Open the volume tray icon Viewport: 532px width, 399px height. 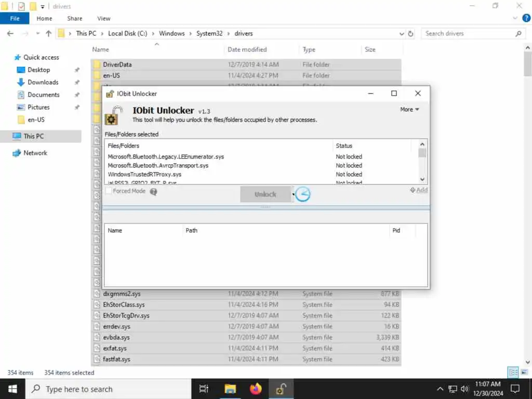464,389
